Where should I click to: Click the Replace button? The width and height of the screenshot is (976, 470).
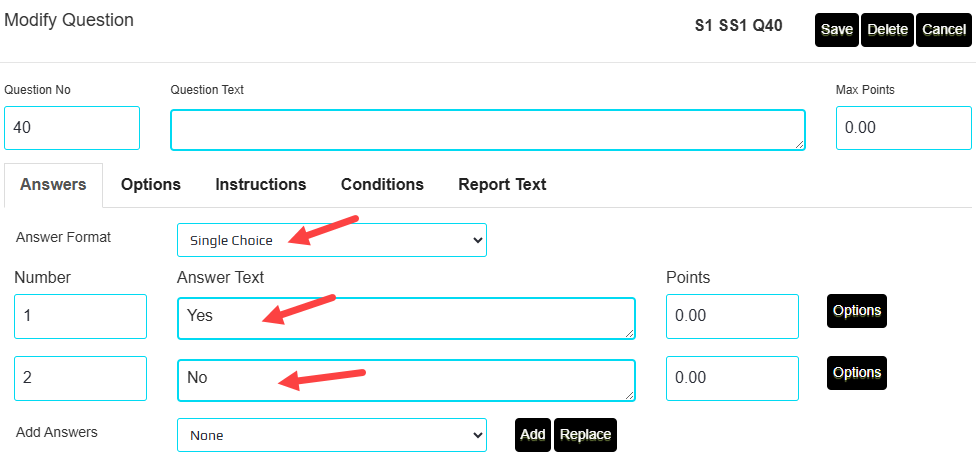point(585,435)
